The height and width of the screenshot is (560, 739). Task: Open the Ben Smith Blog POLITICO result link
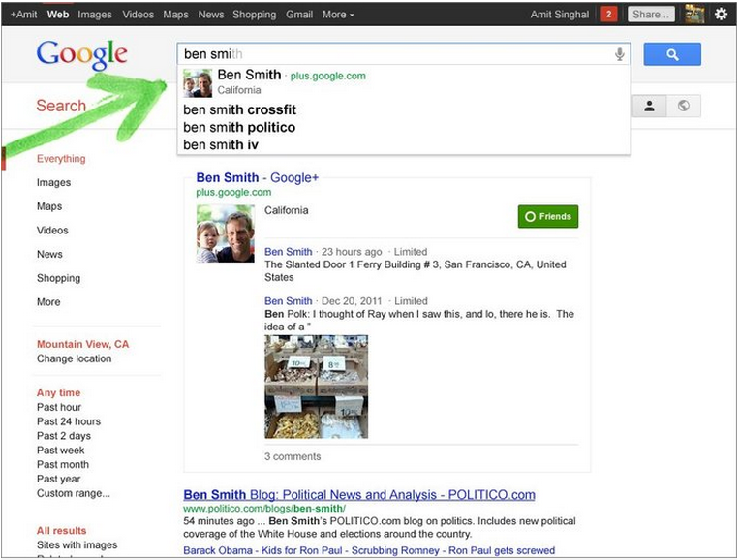pos(358,495)
